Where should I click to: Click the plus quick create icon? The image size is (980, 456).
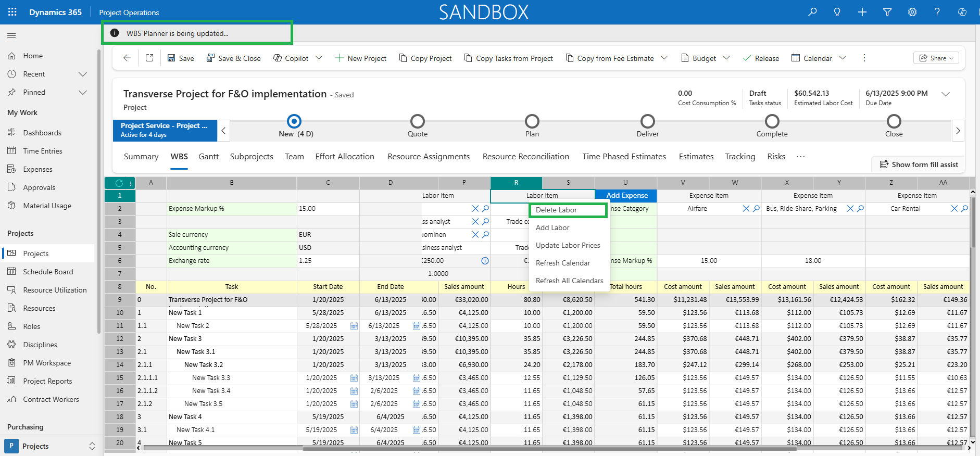862,12
